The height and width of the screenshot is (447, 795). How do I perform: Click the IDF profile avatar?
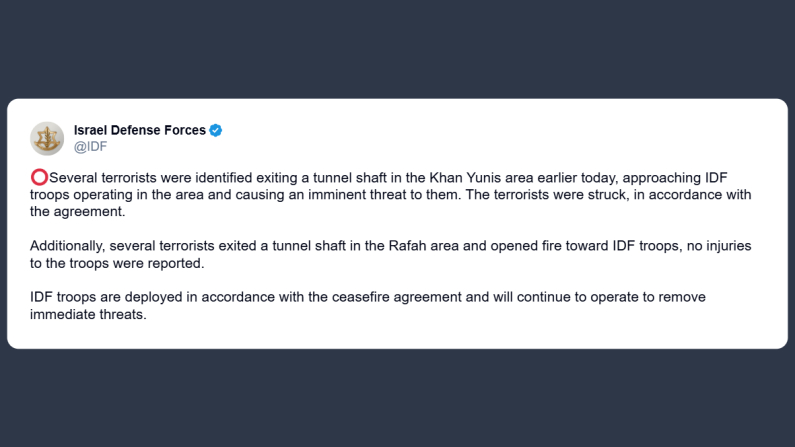pos(47,138)
